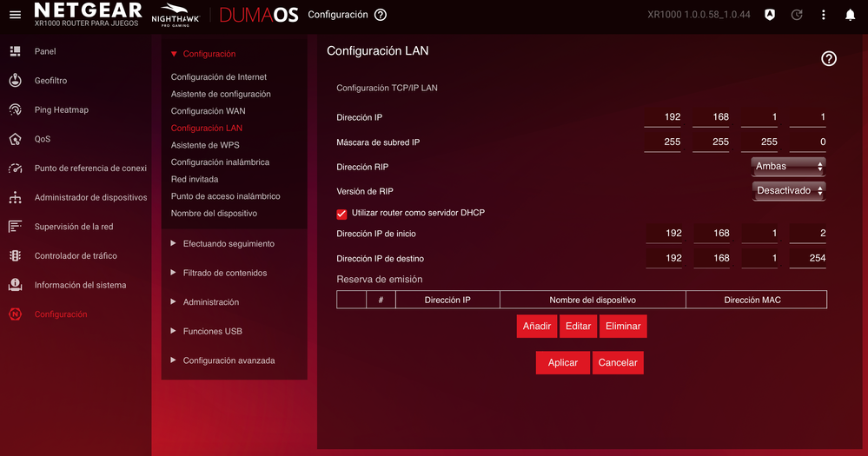Click the red Configuración sidebar icon

15,314
